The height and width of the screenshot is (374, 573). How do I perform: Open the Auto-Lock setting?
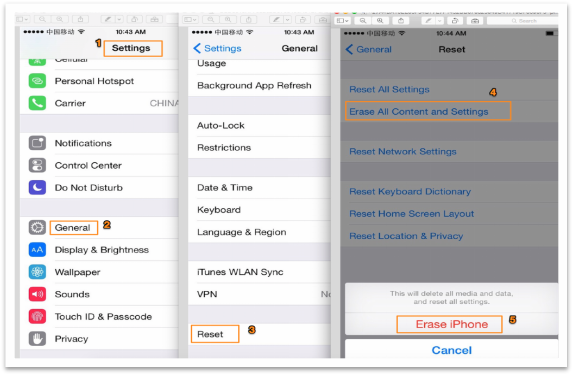(259, 126)
